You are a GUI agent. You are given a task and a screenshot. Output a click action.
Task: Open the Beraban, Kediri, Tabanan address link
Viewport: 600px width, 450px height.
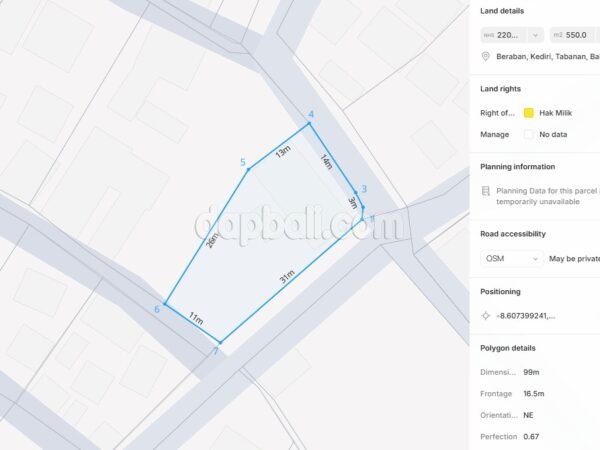[x=548, y=57]
